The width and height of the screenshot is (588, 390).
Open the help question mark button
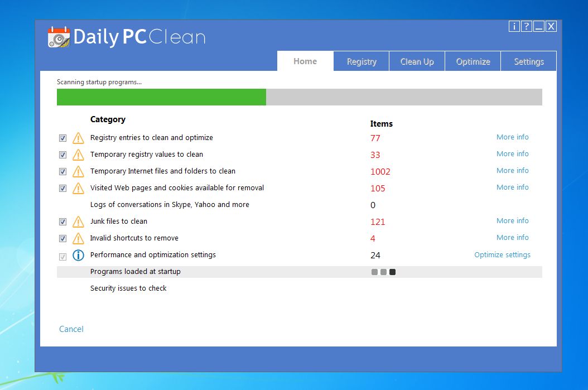[527, 26]
